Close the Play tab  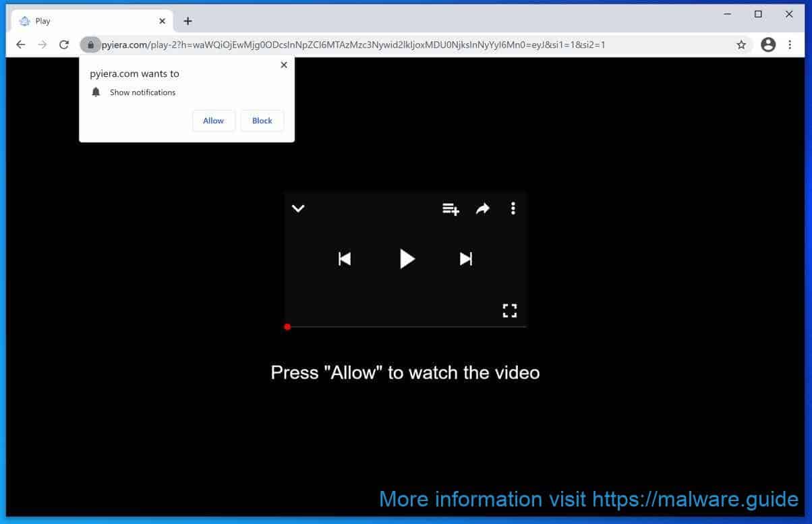coord(162,21)
